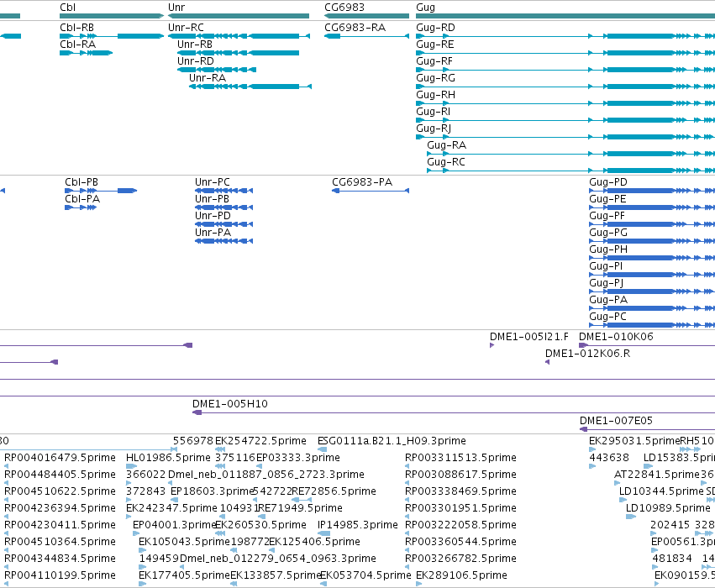The image size is (715, 588).
Task: Click RP004016479.5prime EST label
Action: coord(60,458)
